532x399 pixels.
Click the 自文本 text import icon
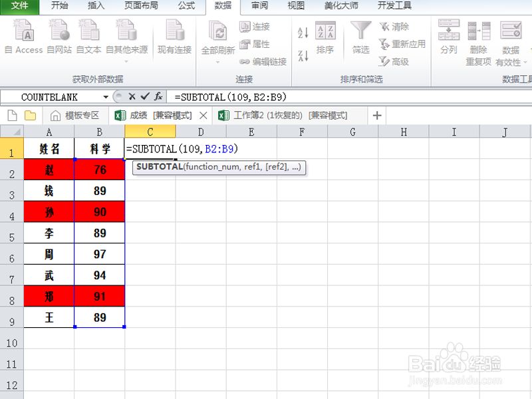coord(89,30)
